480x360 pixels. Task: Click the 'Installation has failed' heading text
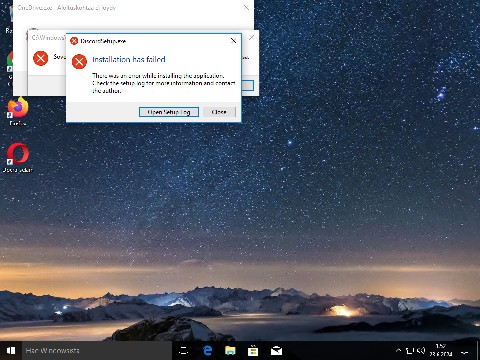[x=129, y=59]
